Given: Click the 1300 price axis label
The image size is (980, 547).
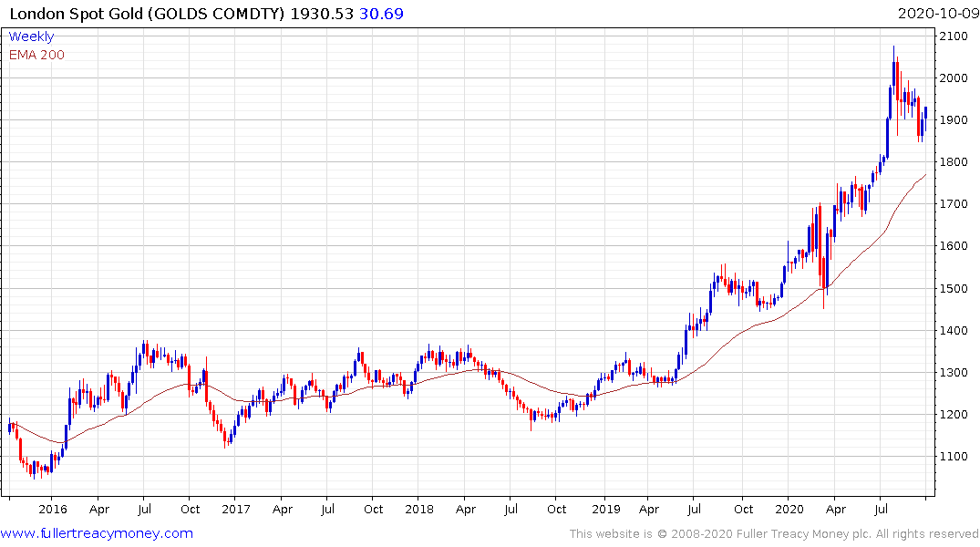Looking at the screenshot, I should click(954, 372).
